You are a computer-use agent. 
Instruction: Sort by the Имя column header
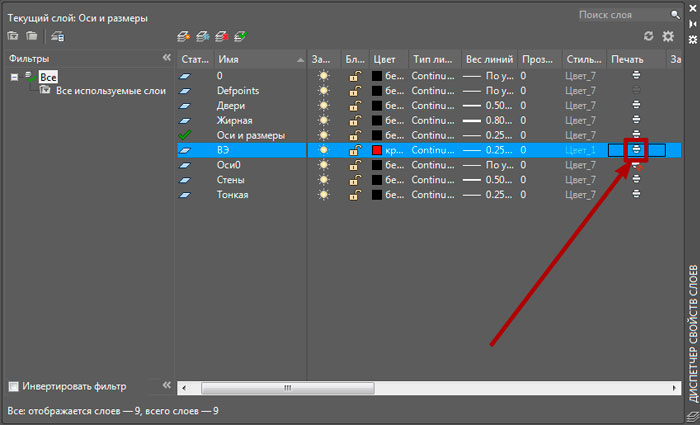[x=260, y=59]
